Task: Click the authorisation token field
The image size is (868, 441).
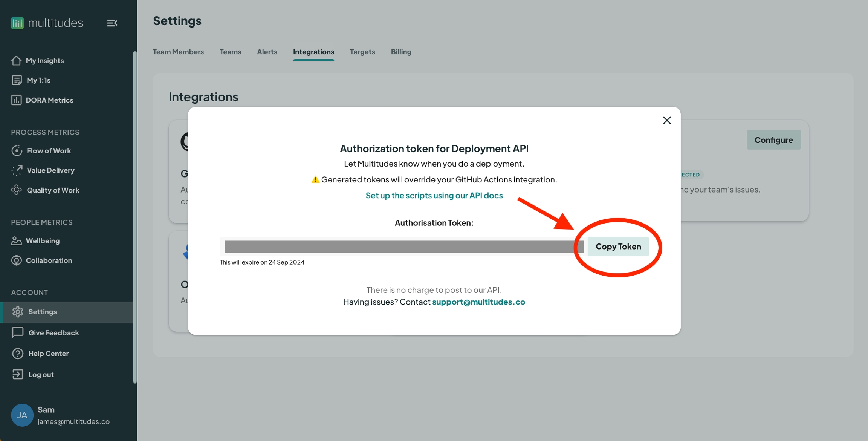Action: pyautogui.click(x=403, y=247)
